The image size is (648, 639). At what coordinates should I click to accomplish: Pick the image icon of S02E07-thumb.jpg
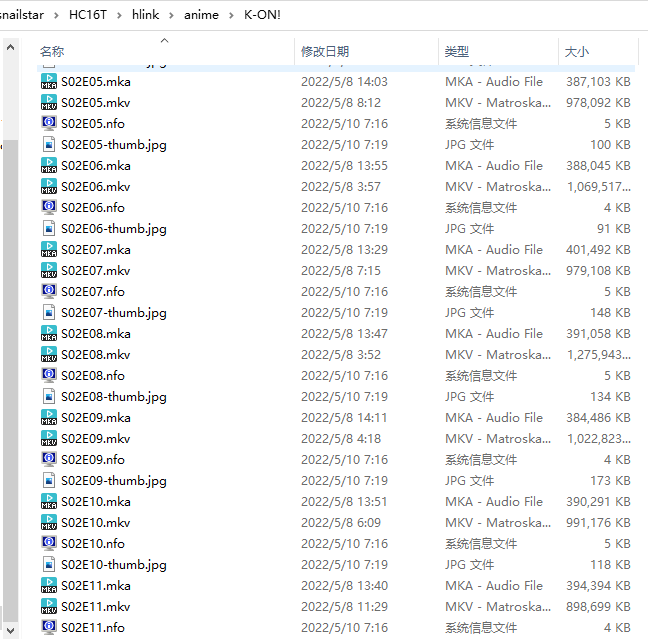tap(49, 312)
